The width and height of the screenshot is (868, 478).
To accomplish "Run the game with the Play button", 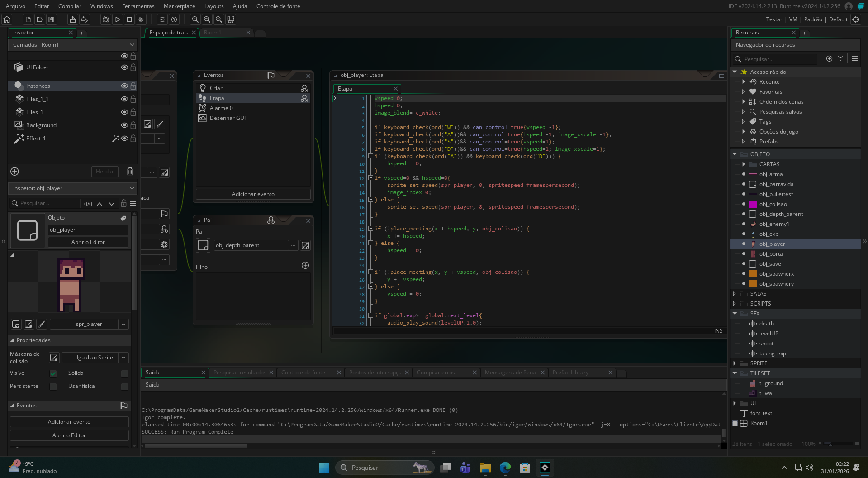I will point(118,19).
